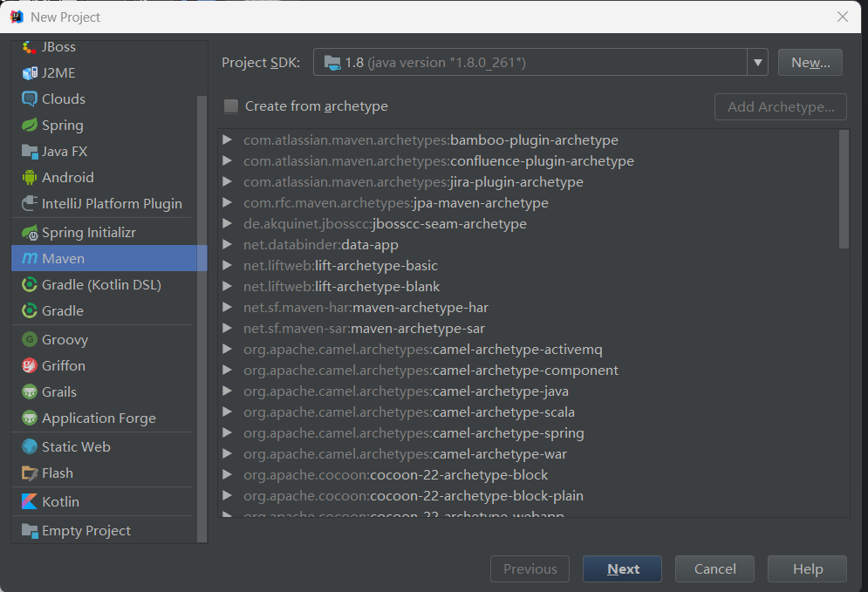Click the IntelliJ Platform Plugin icon

pos(30,204)
